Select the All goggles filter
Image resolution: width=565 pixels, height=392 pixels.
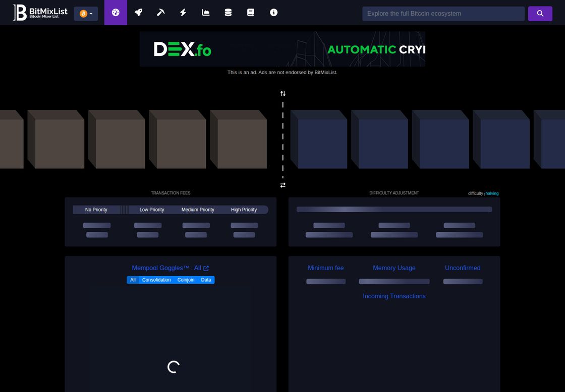coord(133,280)
